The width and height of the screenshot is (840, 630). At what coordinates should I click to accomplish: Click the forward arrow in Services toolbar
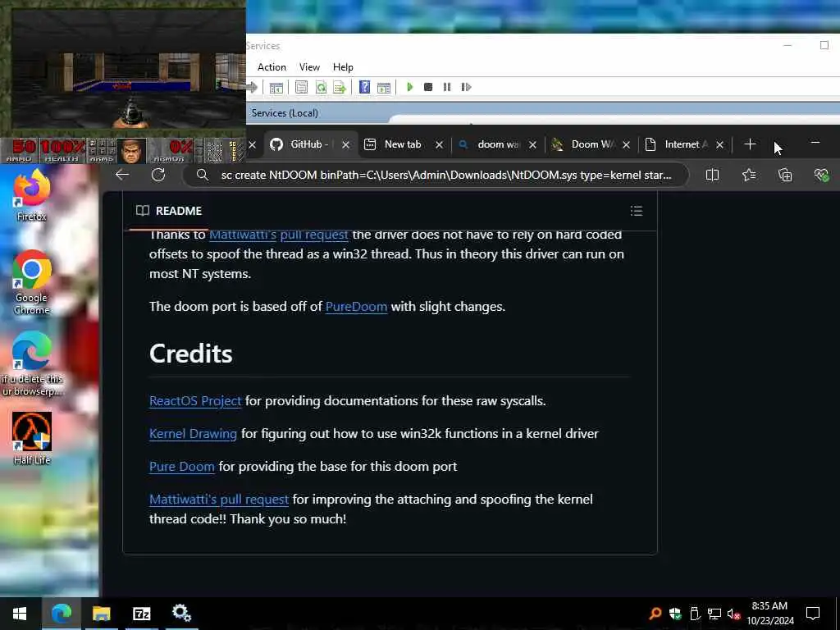253,87
